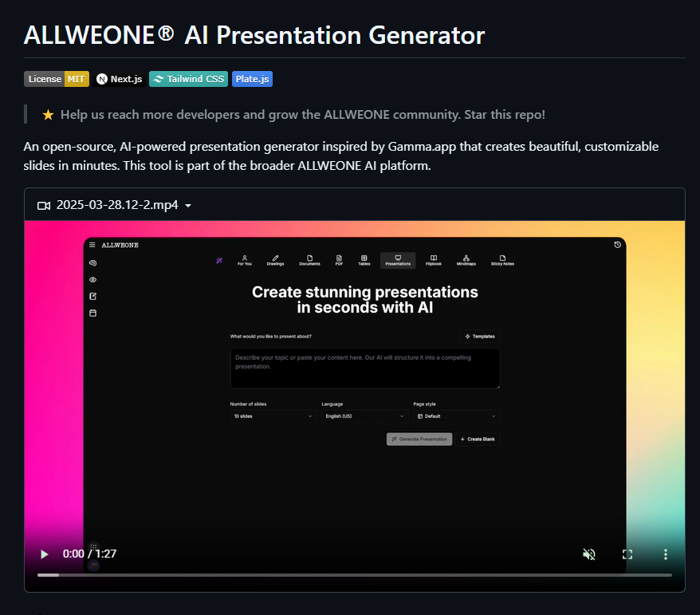Open the Number of slides dropdown
This screenshot has width=700, height=615.
[x=273, y=416]
